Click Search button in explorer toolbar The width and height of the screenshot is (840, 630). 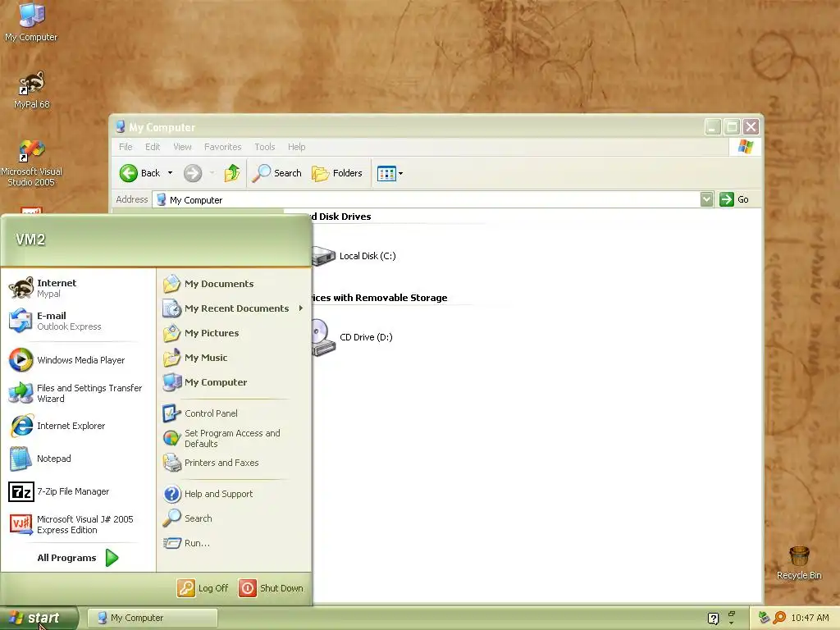277,173
